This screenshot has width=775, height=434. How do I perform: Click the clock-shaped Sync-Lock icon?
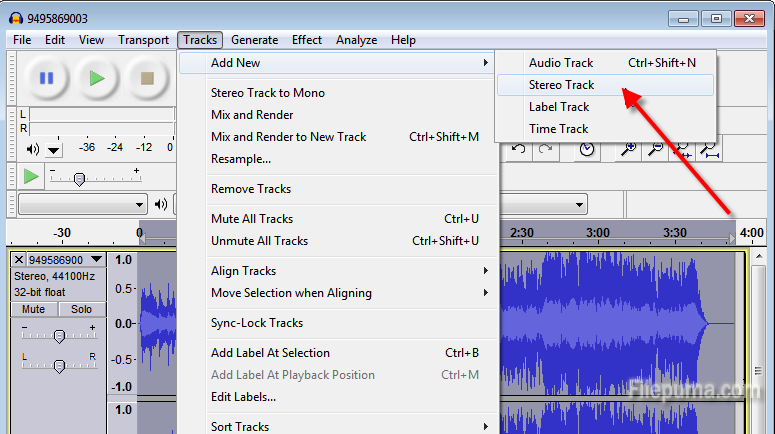pos(588,149)
